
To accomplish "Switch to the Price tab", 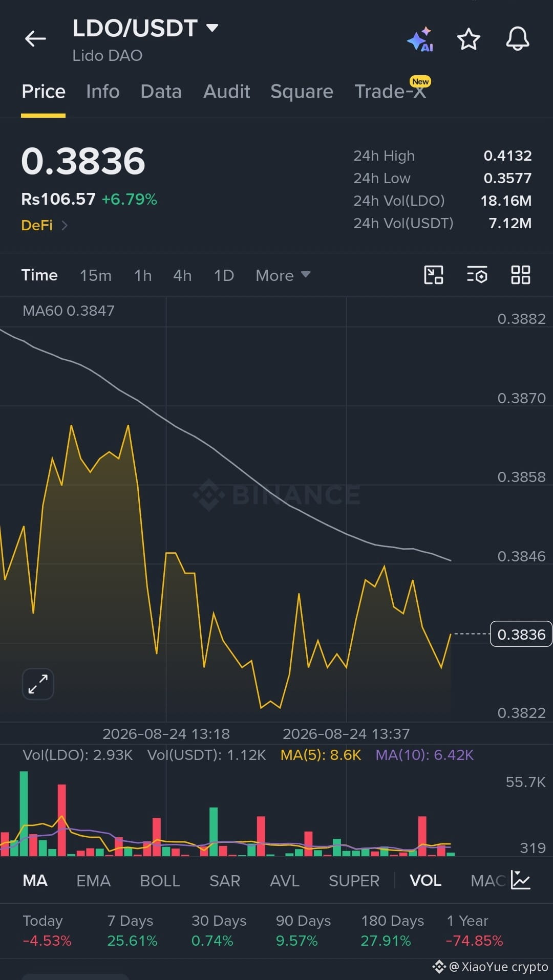I will pos(44,92).
